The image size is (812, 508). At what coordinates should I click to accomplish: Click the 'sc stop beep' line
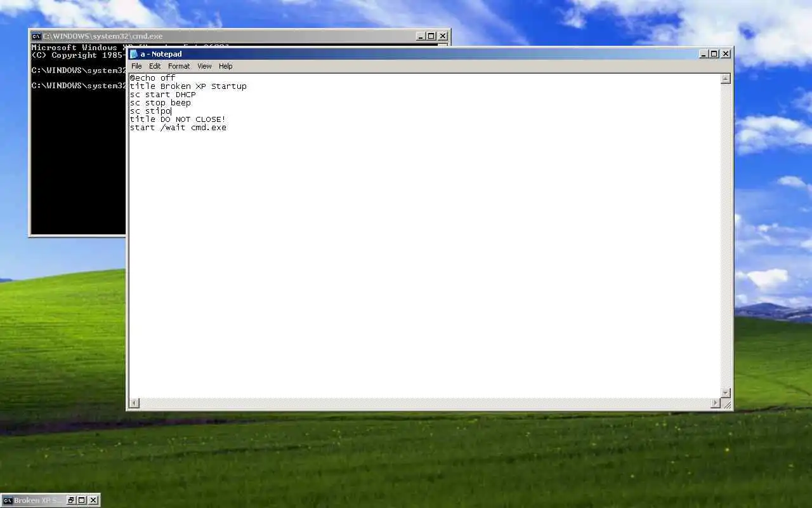pos(160,103)
